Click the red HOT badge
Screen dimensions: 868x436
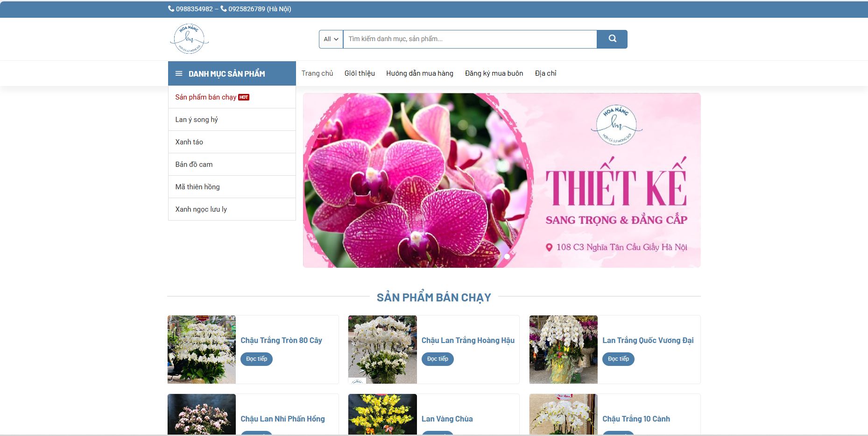[x=244, y=97]
